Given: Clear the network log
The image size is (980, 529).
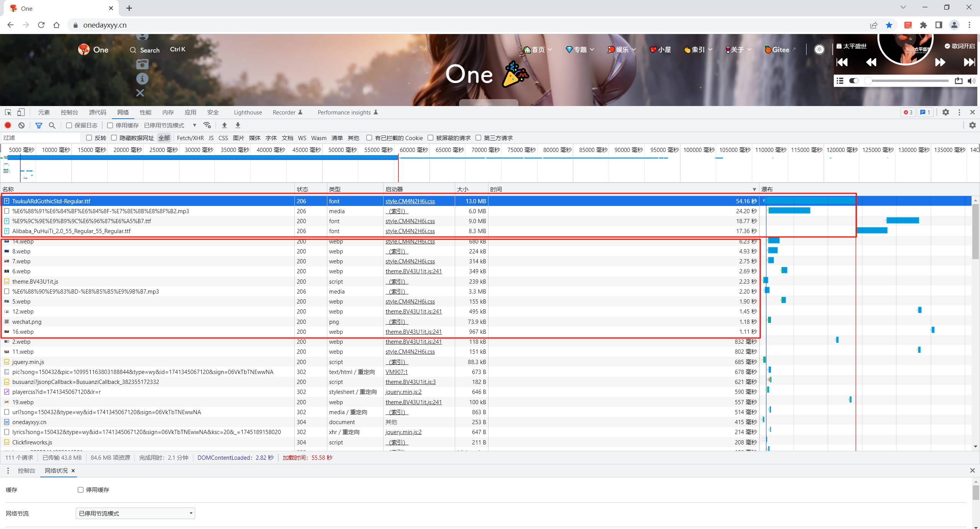Looking at the screenshot, I should [x=21, y=125].
